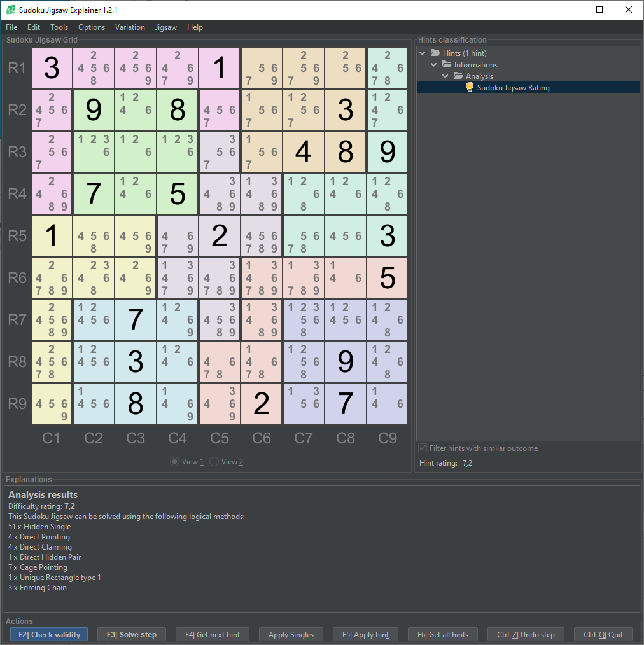Open the Jigsaw menu

pyautogui.click(x=166, y=27)
